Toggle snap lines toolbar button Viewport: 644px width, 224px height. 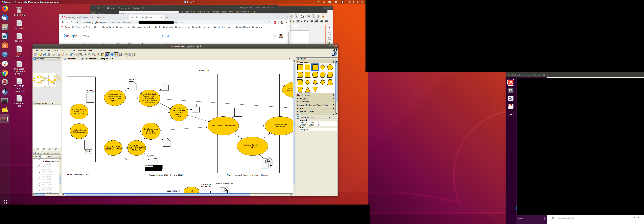(x=116, y=54)
